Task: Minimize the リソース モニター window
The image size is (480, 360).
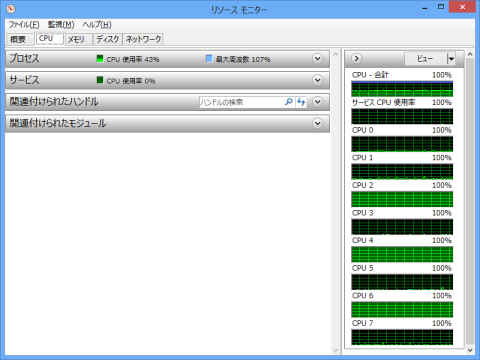Action: point(425,7)
